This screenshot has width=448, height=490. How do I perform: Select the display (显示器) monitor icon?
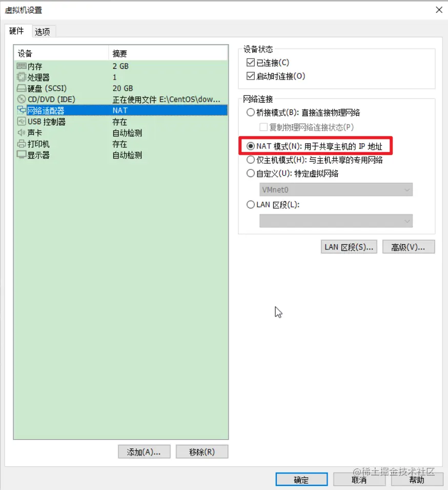21,154
